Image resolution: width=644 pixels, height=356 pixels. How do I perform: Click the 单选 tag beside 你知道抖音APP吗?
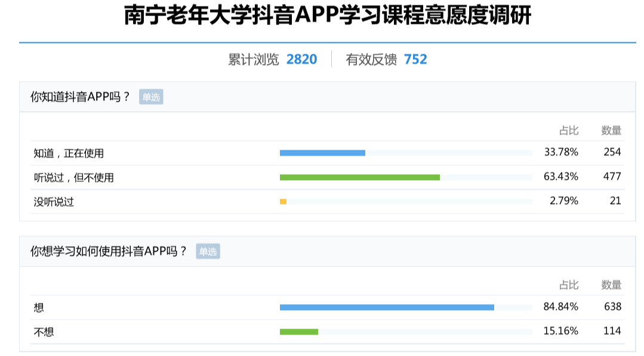click(151, 97)
